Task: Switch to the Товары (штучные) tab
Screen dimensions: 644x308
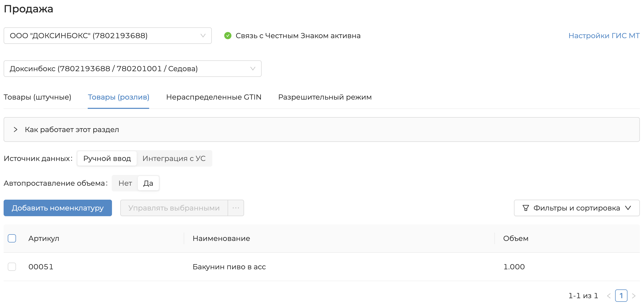Action: [x=37, y=97]
